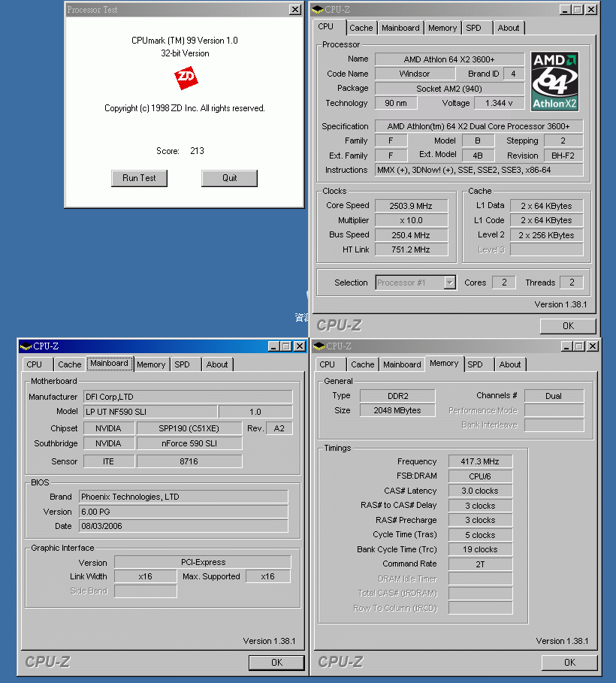The image size is (616, 683).
Task: Click the FSB:DRAM value CPU/6
Action: click(x=480, y=476)
